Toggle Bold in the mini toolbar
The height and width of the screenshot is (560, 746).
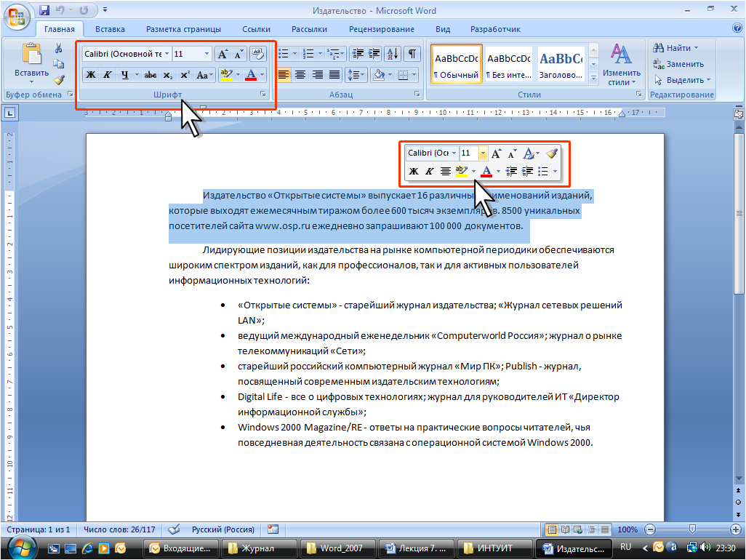click(414, 171)
